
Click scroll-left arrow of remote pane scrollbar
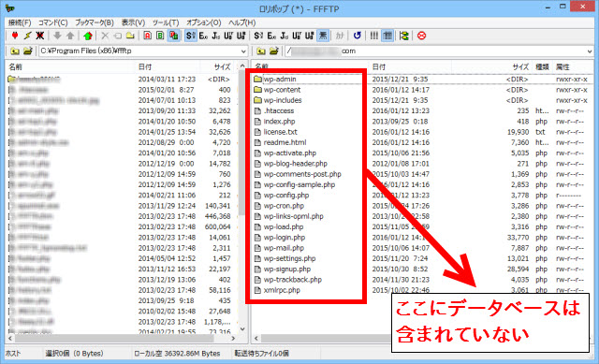tap(256, 339)
